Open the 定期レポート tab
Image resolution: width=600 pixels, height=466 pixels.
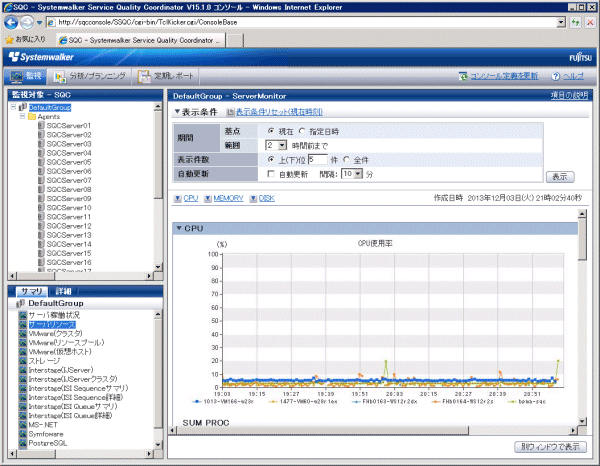click(x=166, y=76)
